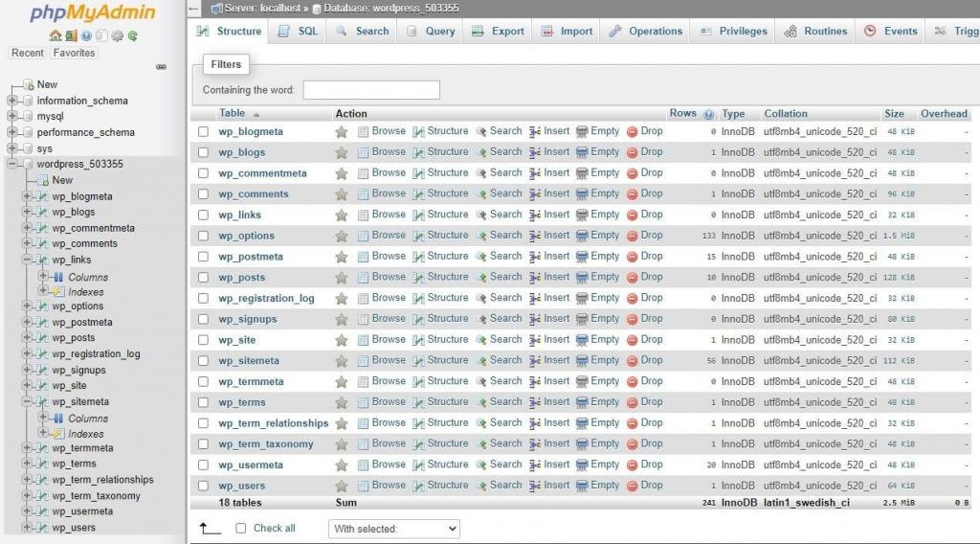980x544 pixels.
Task: Click "18 tables" in the summary row
Action: coord(240,503)
